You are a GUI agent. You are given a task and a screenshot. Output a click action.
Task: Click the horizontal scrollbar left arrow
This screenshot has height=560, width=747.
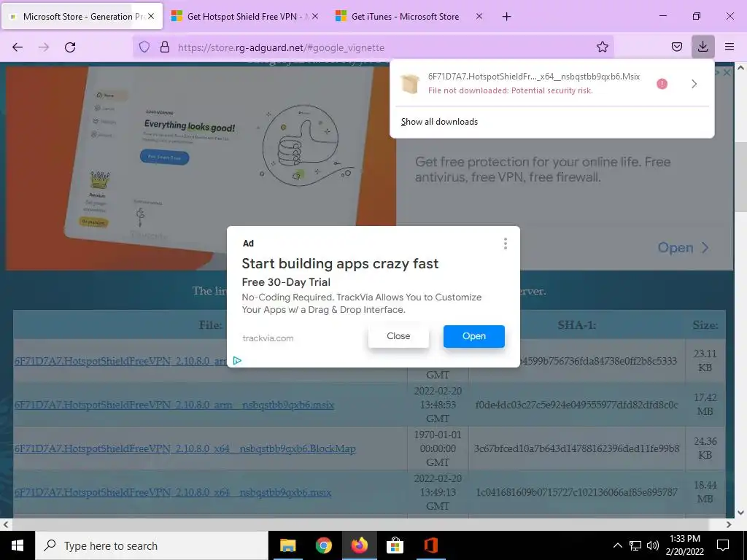pos(6,524)
